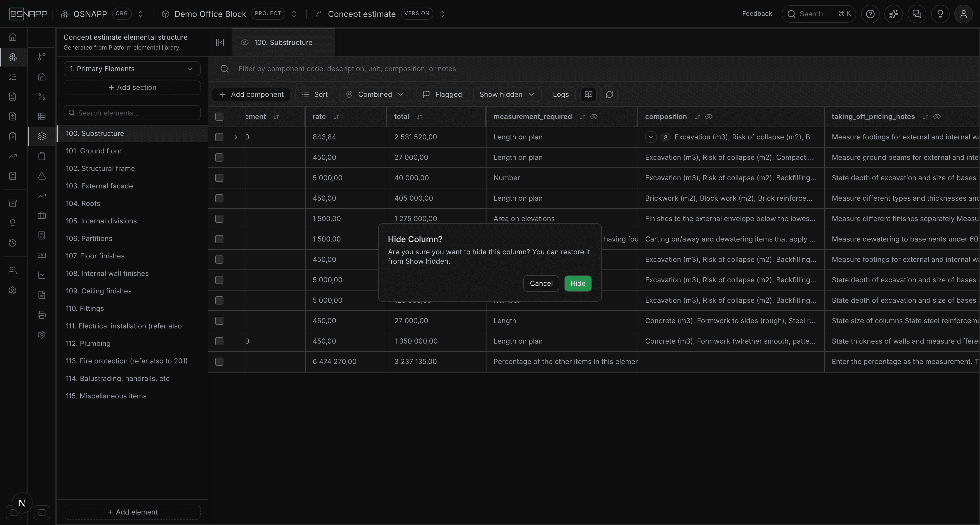Image resolution: width=980 pixels, height=525 pixels.
Task: Click the lightbulb ideas icon in header
Action: coord(940,14)
